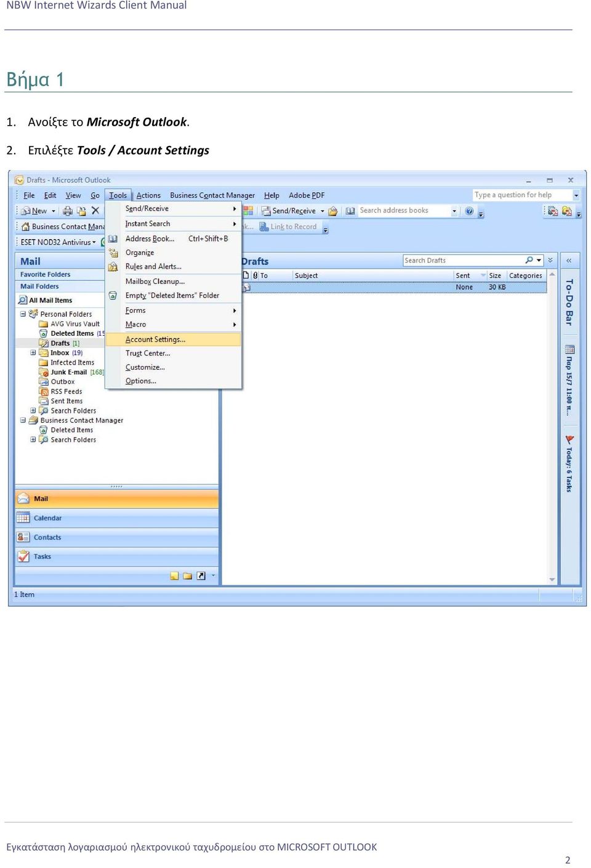591x868 pixels.
Task: Click second Adobe PDF toolbar icon
Action: (567, 211)
